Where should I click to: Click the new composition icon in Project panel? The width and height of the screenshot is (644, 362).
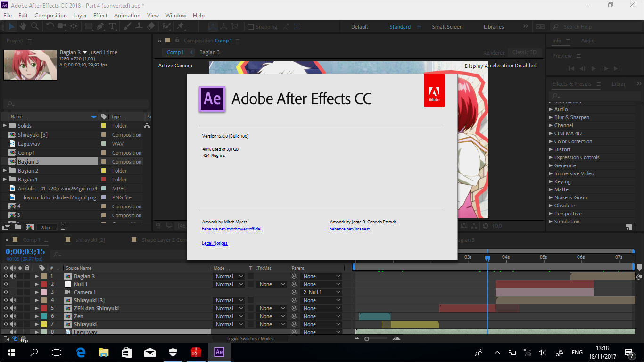[29, 227]
